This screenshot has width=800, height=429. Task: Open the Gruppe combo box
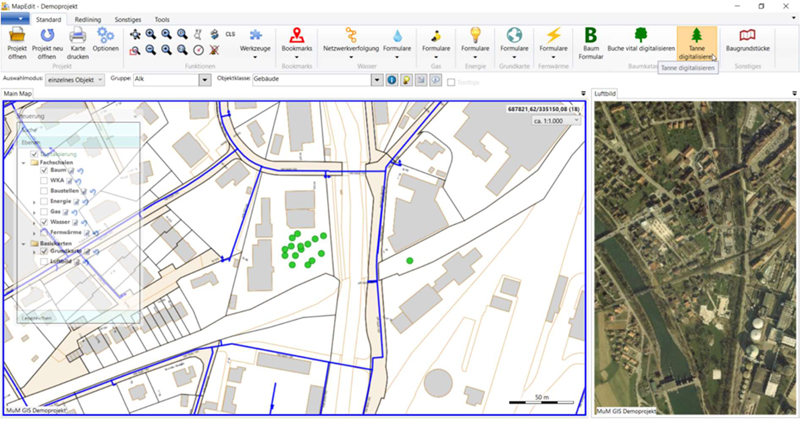(x=205, y=79)
